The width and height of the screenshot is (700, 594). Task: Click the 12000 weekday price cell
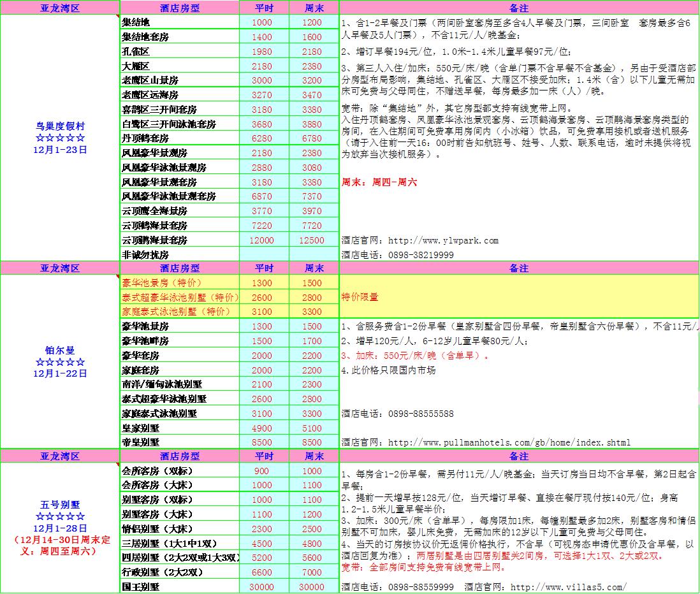[262, 240]
